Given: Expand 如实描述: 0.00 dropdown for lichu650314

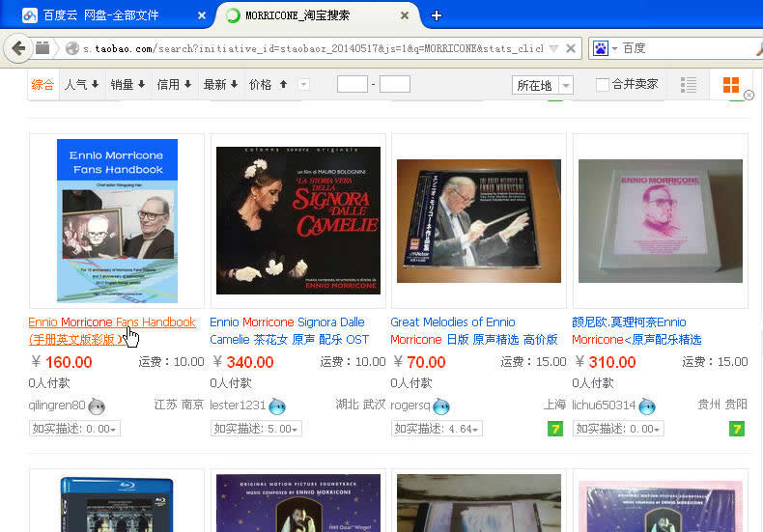Looking at the screenshot, I should click(618, 429).
